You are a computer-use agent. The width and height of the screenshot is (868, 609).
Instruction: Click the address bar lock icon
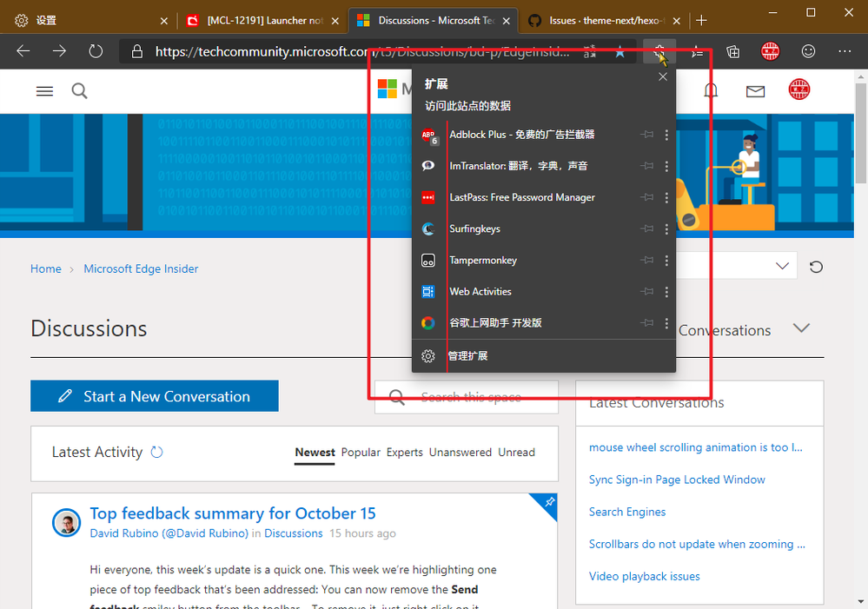click(136, 51)
